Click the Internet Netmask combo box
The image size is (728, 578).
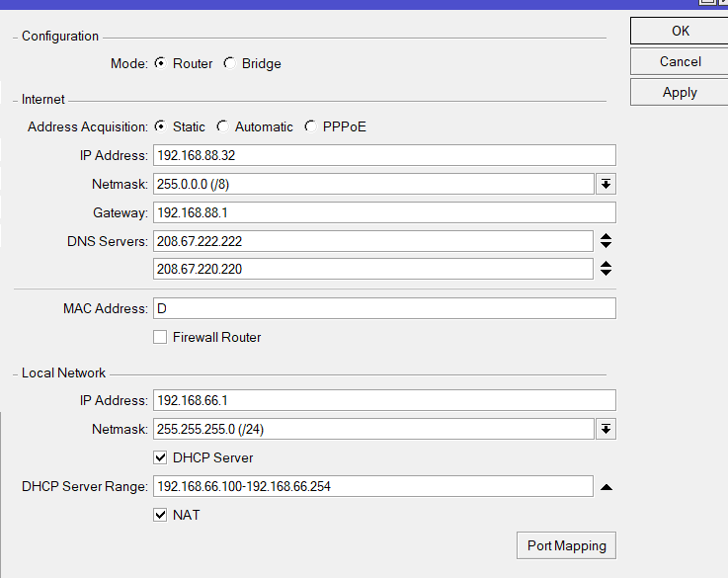tap(373, 185)
